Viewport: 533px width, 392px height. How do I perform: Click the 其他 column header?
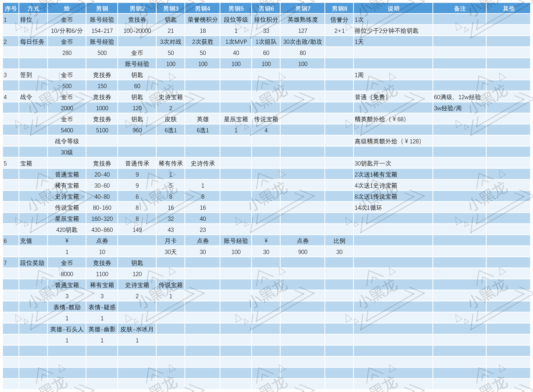tap(508, 9)
